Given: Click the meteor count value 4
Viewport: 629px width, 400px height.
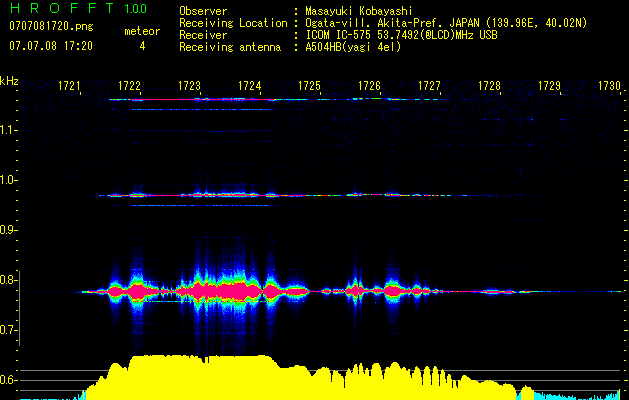Looking at the screenshot, I should (x=142, y=46).
